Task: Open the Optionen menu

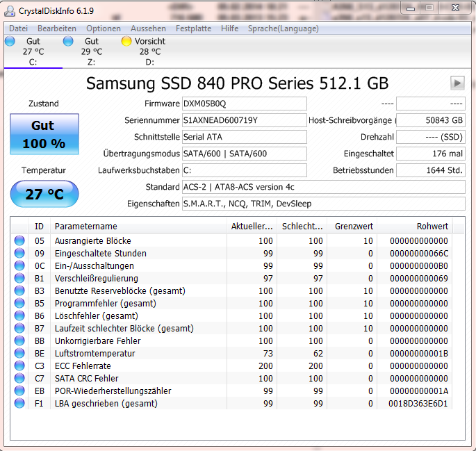Action: [x=104, y=28]
